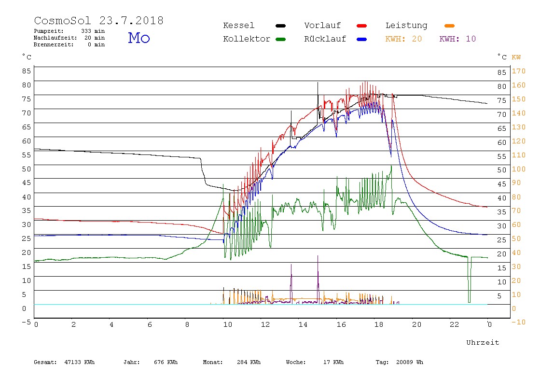Click the 100 label on KW axis

coord(519,169)
